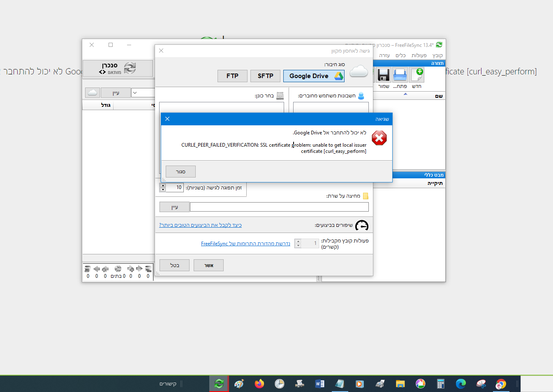The image size is (553, 392).
Task: Open the media player icon on the taskbar
Action: 360,384
